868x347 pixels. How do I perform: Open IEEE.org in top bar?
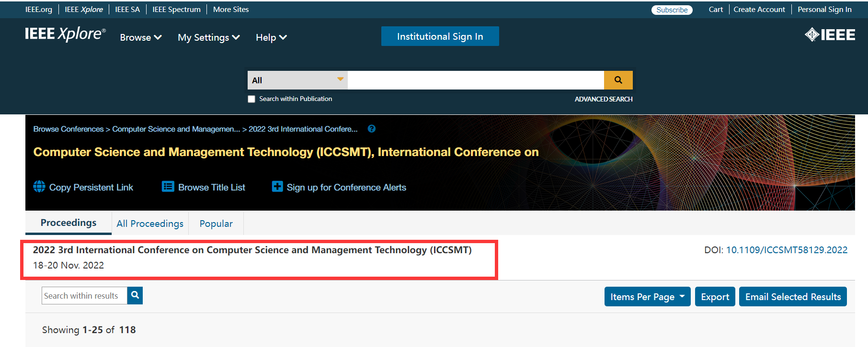coord(39,10)
